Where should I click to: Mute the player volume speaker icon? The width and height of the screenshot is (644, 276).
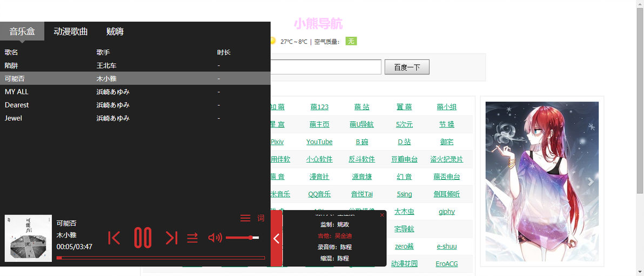click(215, 238)
